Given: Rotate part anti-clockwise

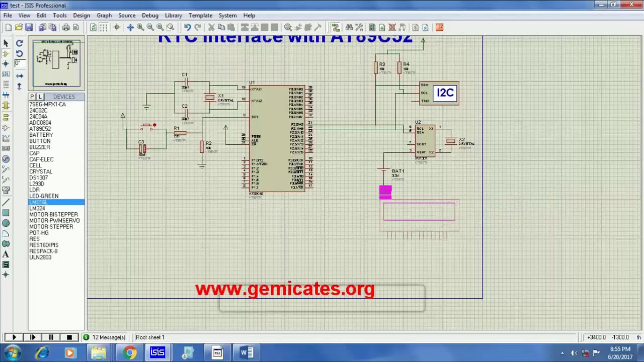Looking at the screenshot, I should click(20, 53).
